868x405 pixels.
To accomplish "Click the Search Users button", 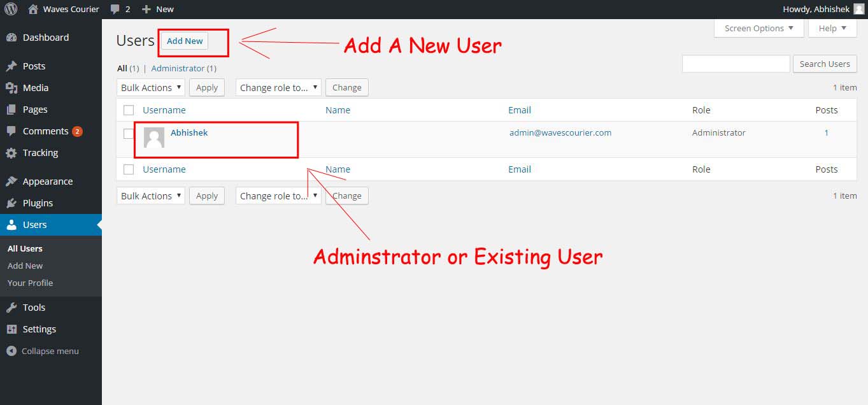I will (x=825, y=64).
